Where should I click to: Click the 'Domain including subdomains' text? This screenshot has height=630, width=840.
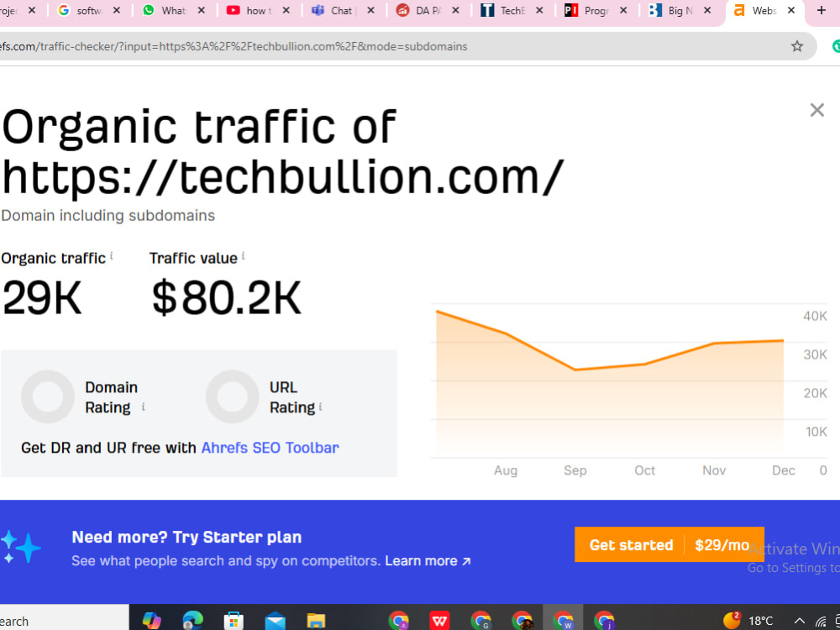pos(108,215)
